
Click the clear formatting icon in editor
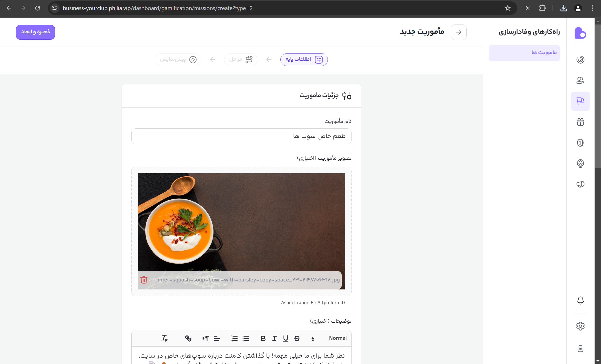(164, 338)
